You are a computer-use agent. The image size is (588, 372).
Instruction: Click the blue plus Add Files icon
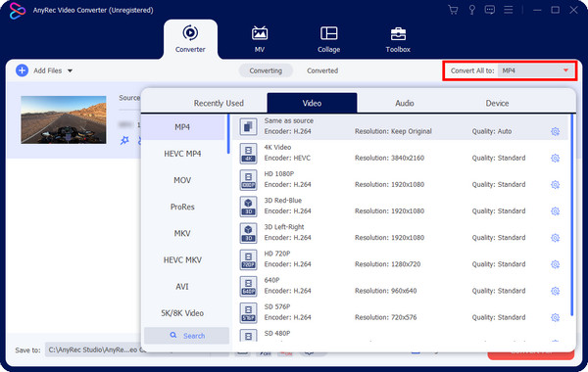22,70
